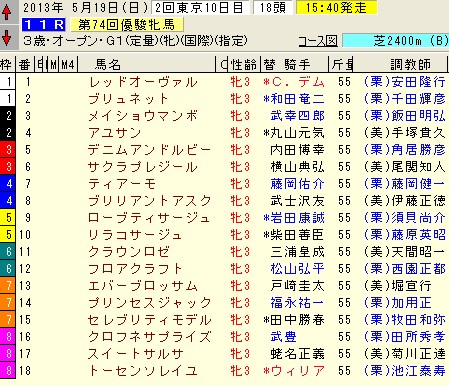Click trainer (栗)千田輝彦
Screen dimensions: 449x386
[x=405, y=99]
